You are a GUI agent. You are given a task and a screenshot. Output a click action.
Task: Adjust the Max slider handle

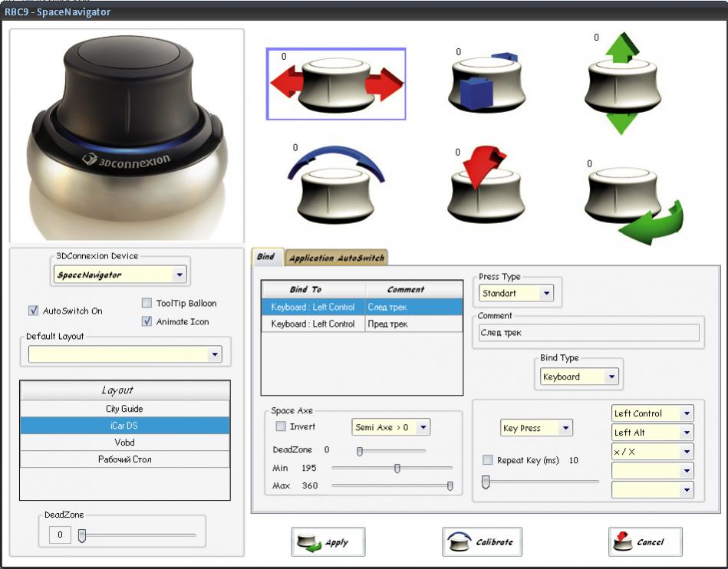coord(450,486)
